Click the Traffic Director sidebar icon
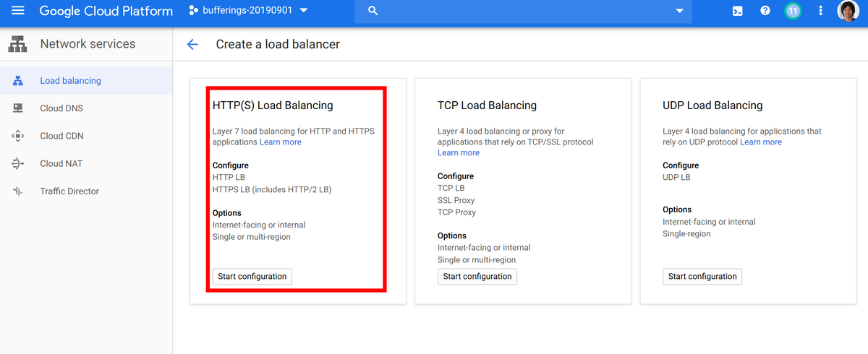The image size is (868, 354). pos(18,191)
